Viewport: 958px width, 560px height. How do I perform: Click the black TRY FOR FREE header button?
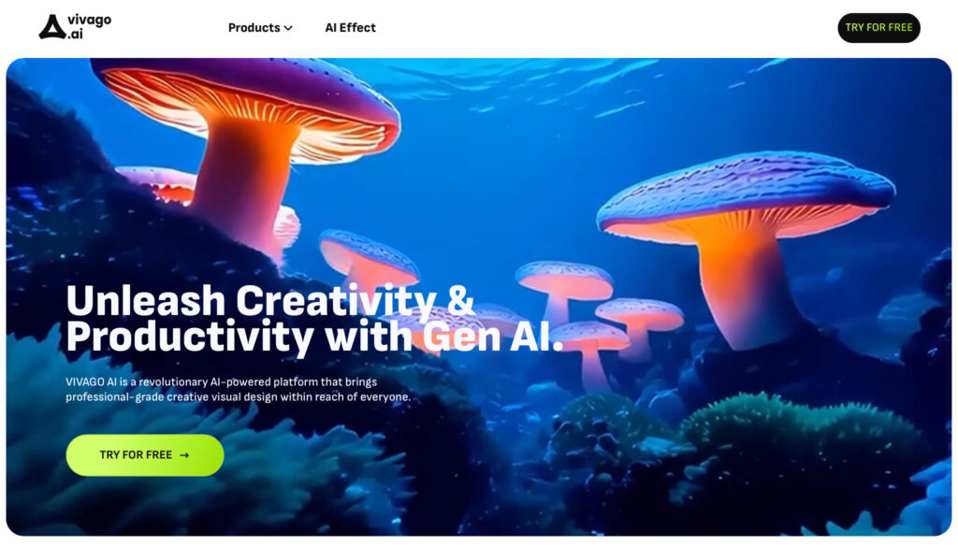(878, 27)
